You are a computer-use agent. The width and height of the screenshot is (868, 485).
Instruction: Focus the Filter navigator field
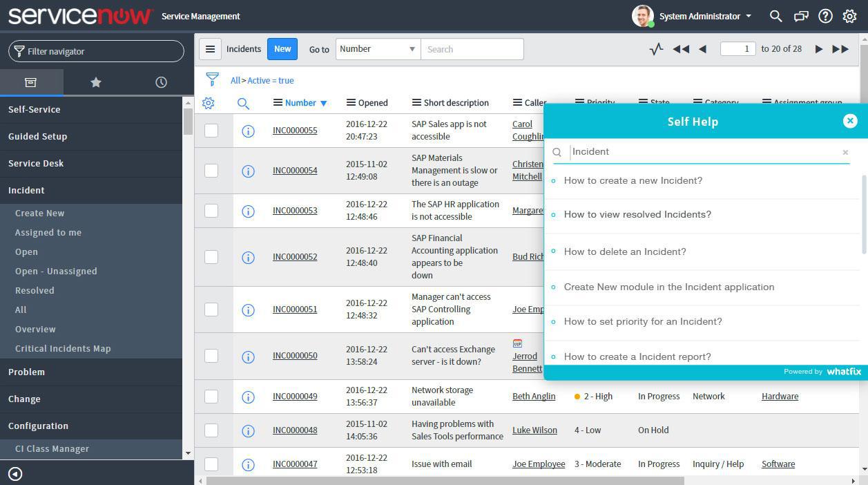click(97, 51)
